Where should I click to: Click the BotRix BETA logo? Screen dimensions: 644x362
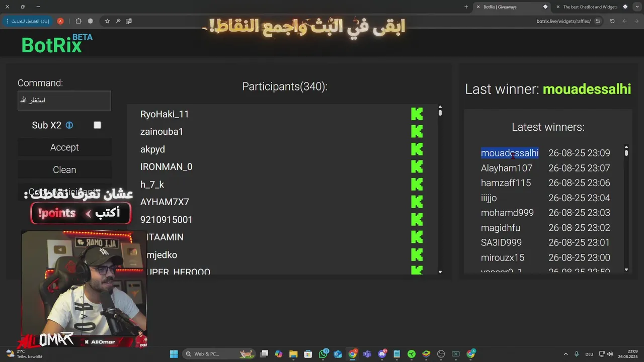pyautogui.click(x=56, y=44)
